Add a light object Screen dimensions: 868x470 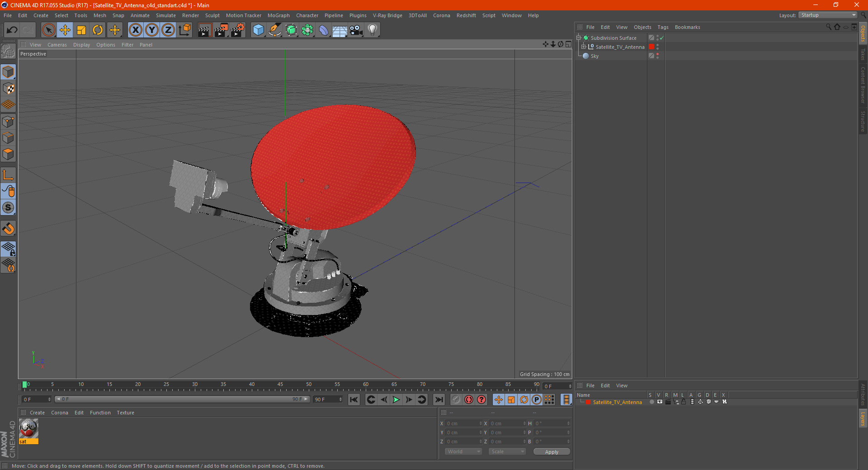pos(373,30)
